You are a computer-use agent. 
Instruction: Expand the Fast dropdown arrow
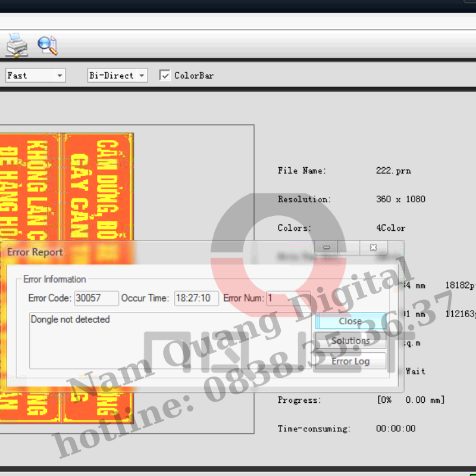coord(59,76)
